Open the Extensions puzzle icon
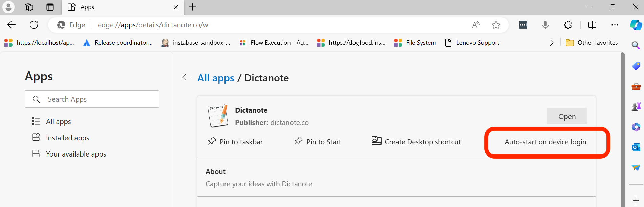Image resolution: width=644 pixels, height=207 pixels. (568, 25)
